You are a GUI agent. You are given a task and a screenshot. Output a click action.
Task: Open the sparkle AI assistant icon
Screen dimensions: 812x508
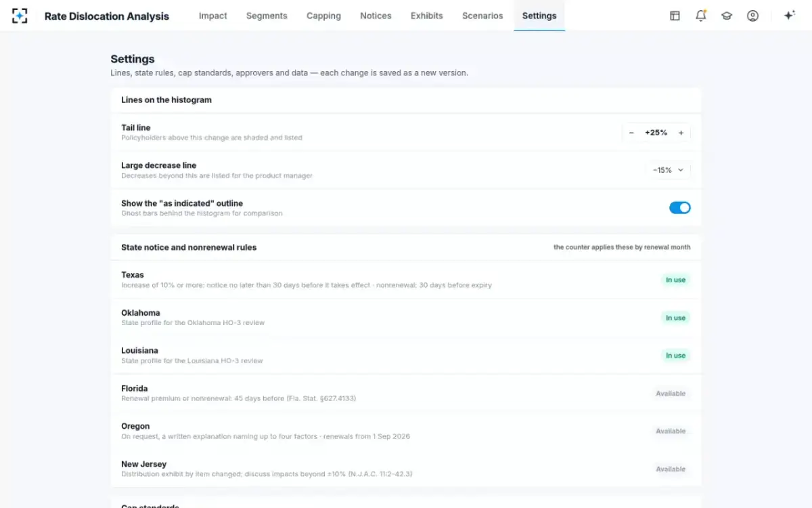pos(789,16)
